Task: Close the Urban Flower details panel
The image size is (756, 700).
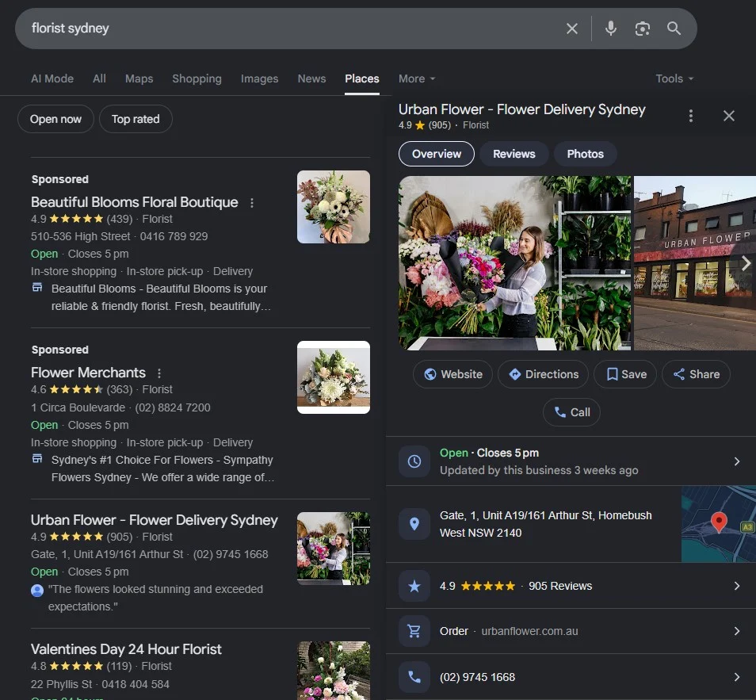Action: click(x=728, y=116)
